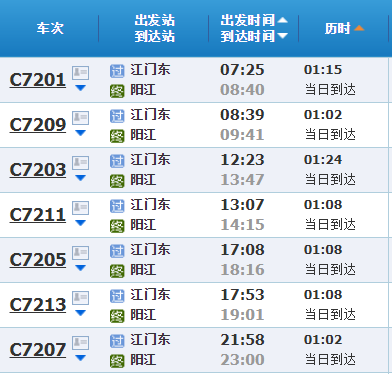Image resolution: width=392 pixels, height=374 pixels.
Task: Open the ID card icon for train C7201
Action: (80, 72)
